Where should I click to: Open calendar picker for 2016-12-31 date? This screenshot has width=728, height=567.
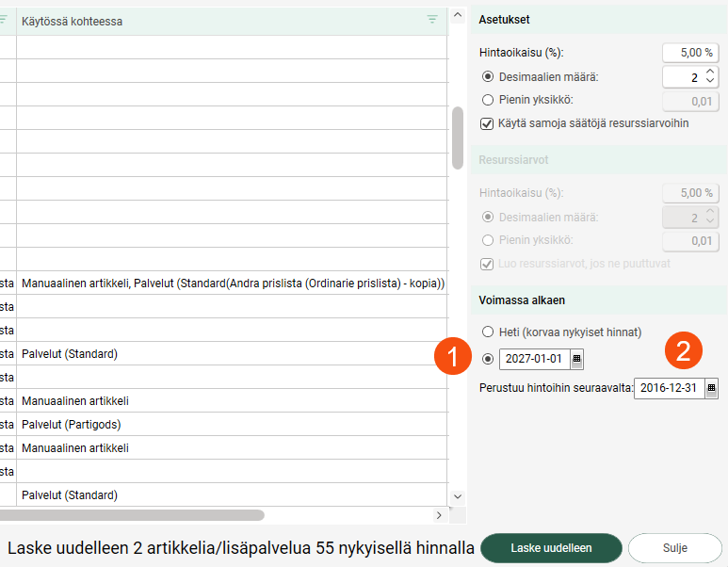pyautogui.click(x=711, y=388)
